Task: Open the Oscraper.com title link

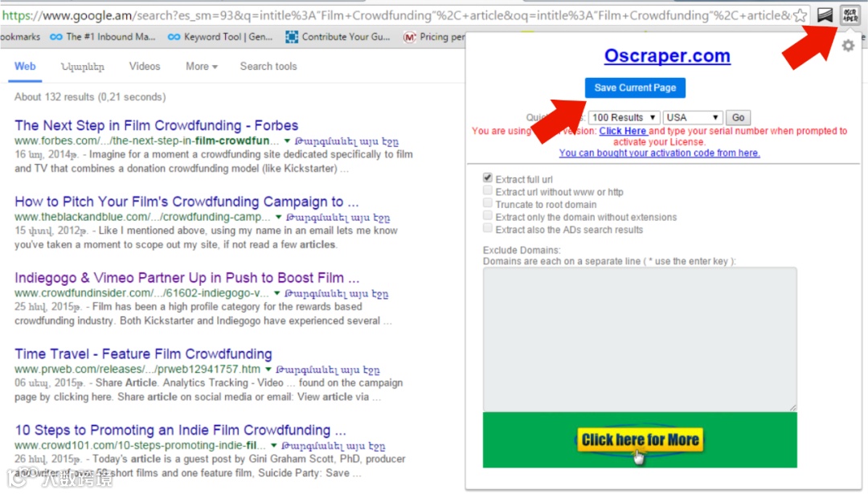Action: (x=667, y=55)
